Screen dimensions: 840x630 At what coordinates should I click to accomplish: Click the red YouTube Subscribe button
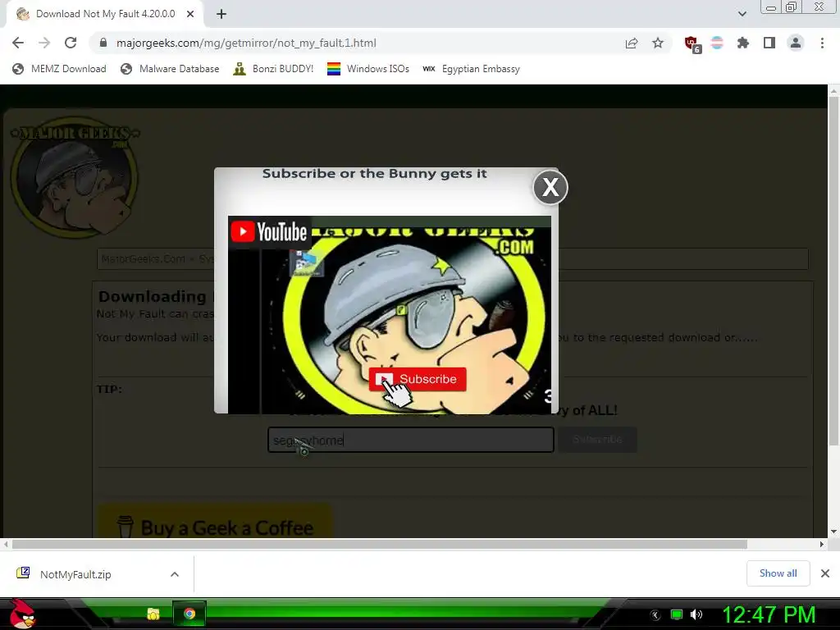418,379
